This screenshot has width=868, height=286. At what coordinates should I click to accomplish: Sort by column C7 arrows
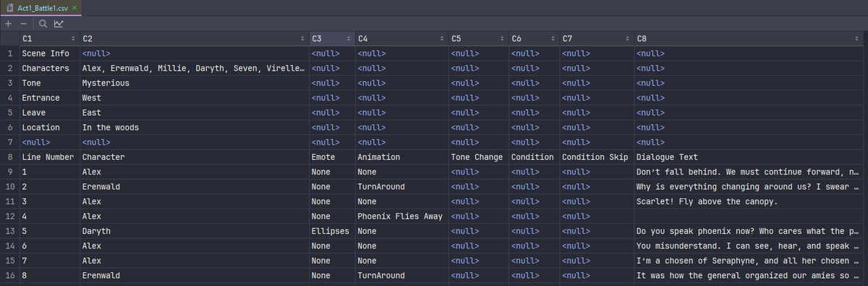[626, 38]
